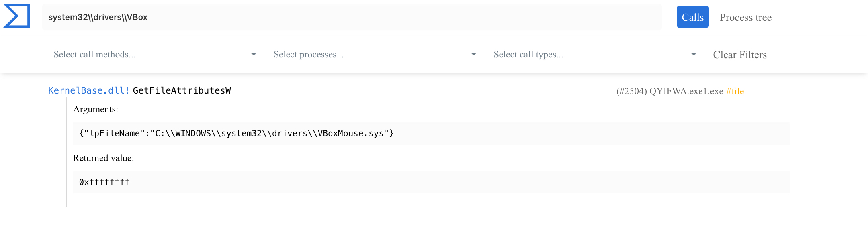This screenshot has height=226, width=868.
Task: Click the (#2504) QYIFWA.exe1.exe process label
Action: 669,92
